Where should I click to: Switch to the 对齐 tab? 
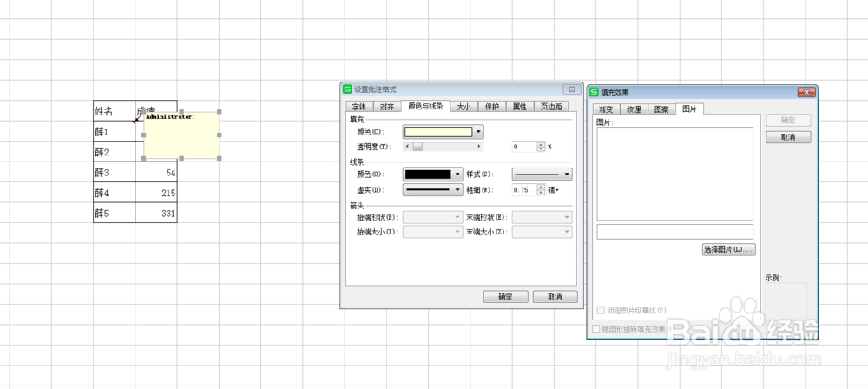[387, 107]
